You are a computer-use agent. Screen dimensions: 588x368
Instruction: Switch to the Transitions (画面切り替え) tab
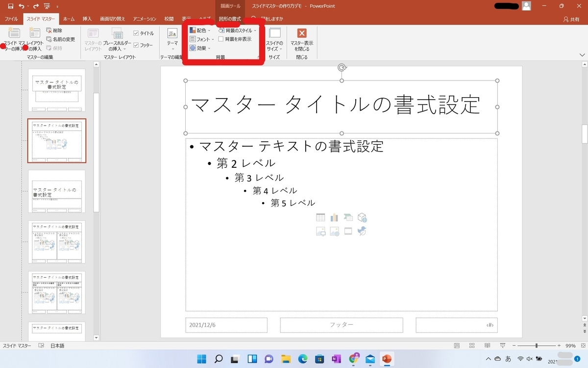[112, 19]
